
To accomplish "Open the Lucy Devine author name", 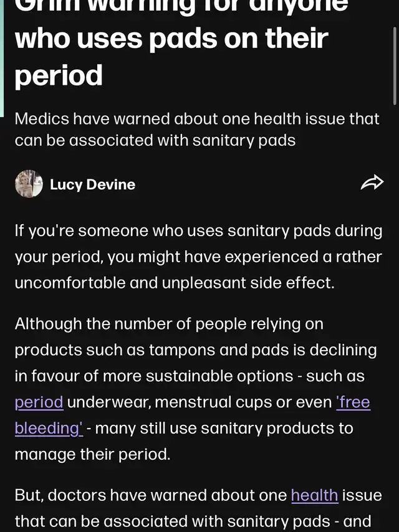I will pos(92,184).
